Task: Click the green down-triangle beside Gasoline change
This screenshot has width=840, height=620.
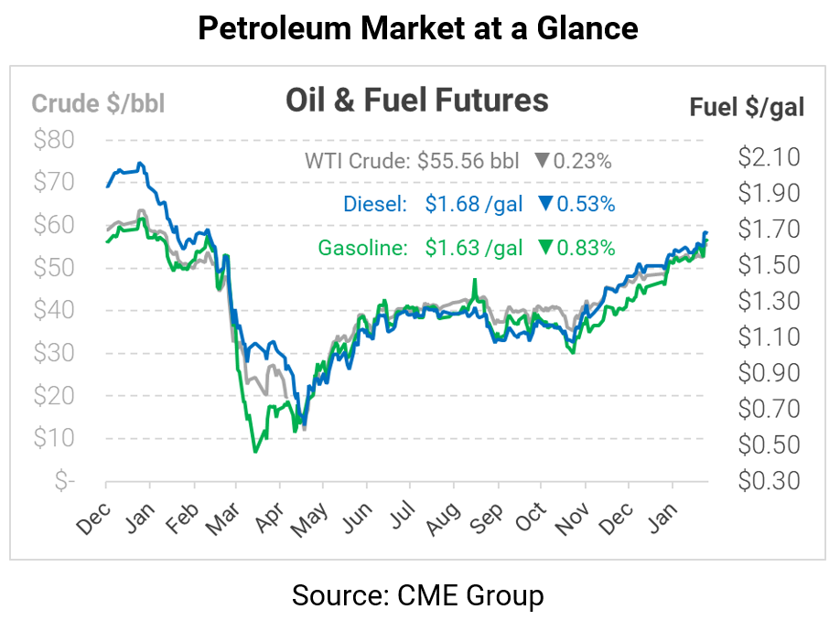Action: (546, 247)
